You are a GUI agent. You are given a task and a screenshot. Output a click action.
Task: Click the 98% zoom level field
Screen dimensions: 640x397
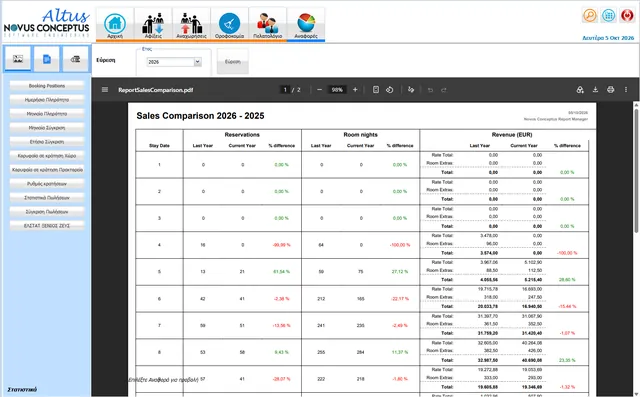[337, 90]
